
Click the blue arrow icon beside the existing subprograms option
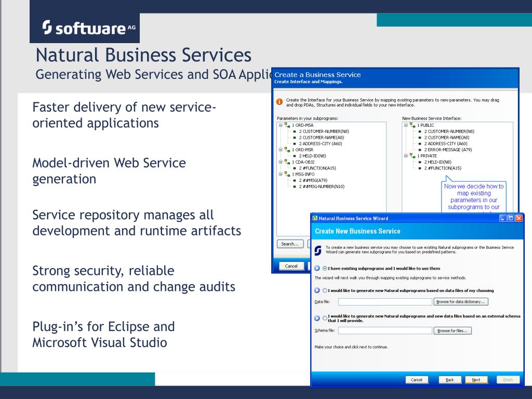(317, 268)
